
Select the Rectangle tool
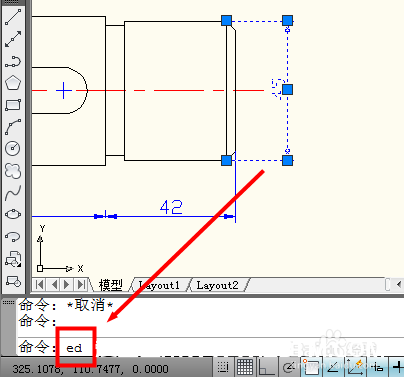(x=13, y=105)
